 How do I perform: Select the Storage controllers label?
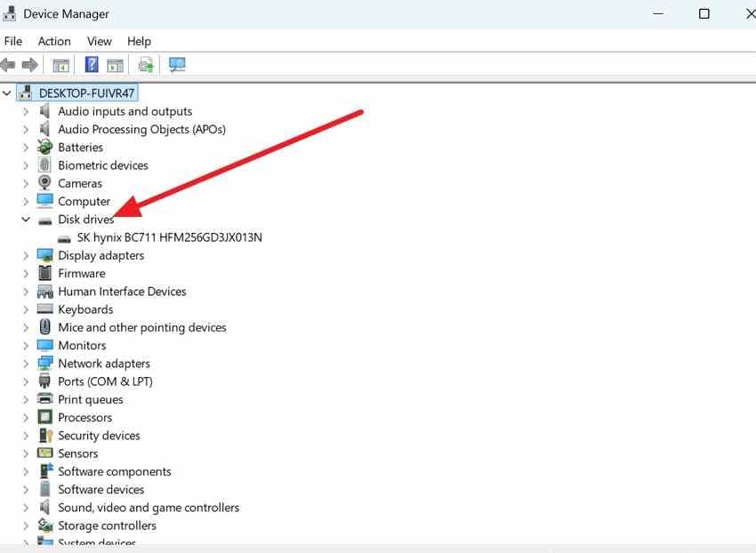point(107,525)
